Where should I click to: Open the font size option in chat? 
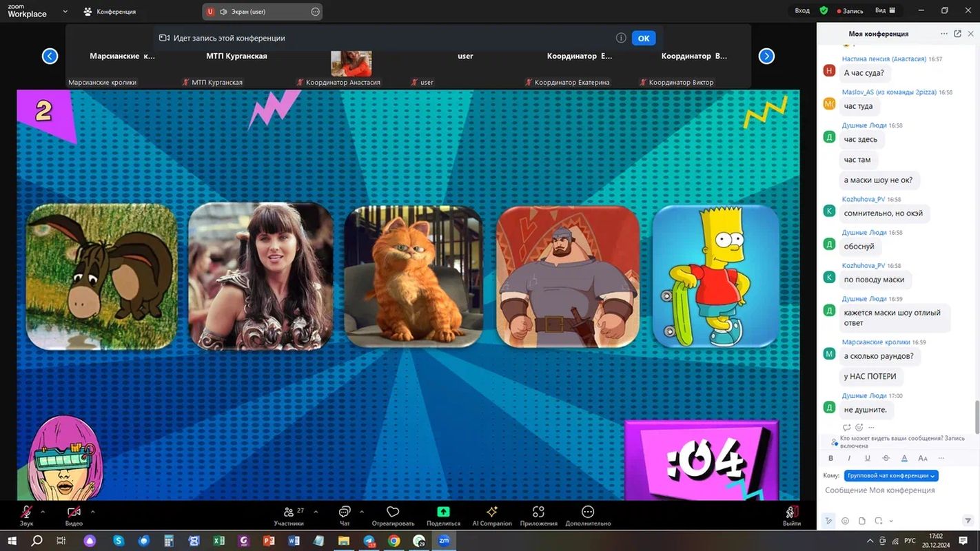(923, 458)
